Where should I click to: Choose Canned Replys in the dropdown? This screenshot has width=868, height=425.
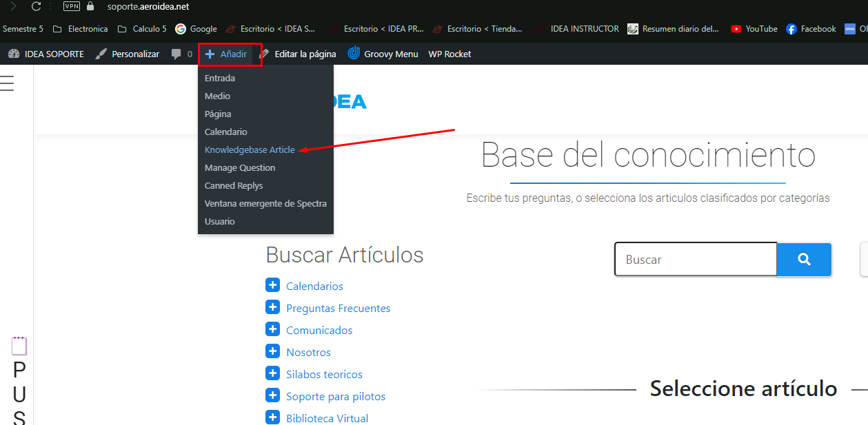pyautogui.click(x=234, y=185)
